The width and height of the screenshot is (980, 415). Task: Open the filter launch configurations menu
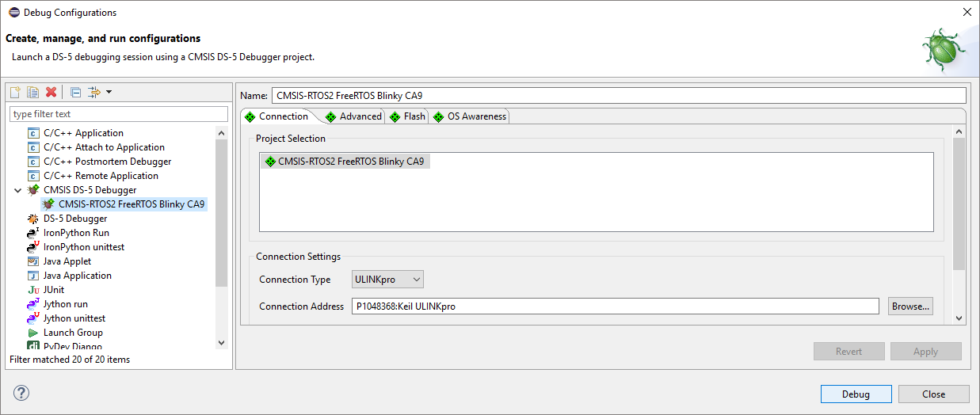tap(99, 92)
